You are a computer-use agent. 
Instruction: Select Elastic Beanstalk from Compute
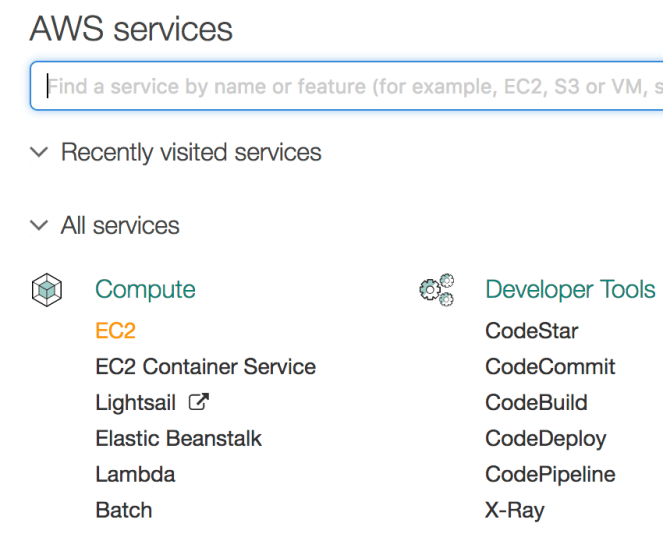point(178,438)
